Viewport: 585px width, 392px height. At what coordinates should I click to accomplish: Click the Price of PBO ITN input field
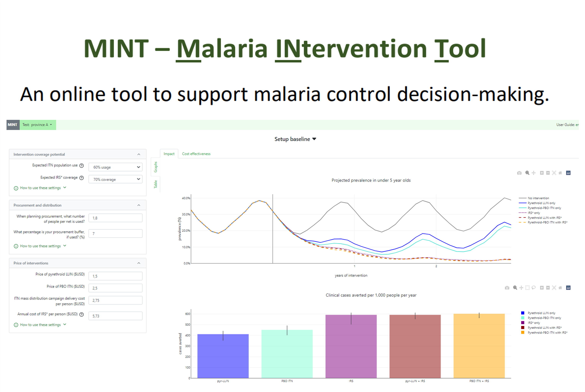coord(115,288)
